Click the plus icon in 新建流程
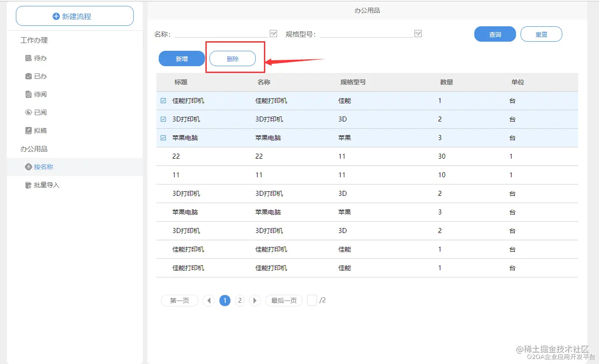 click(56, 16)
